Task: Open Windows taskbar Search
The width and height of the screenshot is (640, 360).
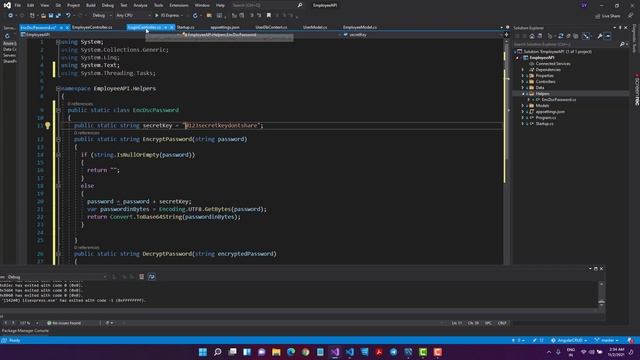Action: pos(218,352)
